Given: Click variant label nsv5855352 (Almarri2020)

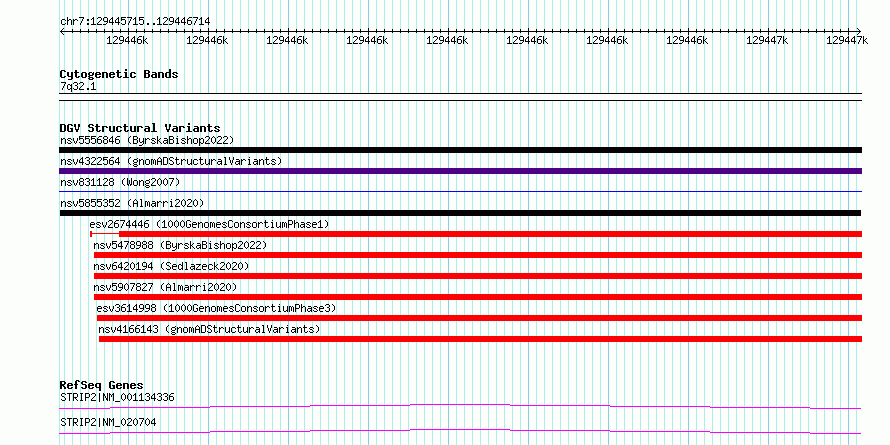Looking at the screenshot, I should 132,203.
